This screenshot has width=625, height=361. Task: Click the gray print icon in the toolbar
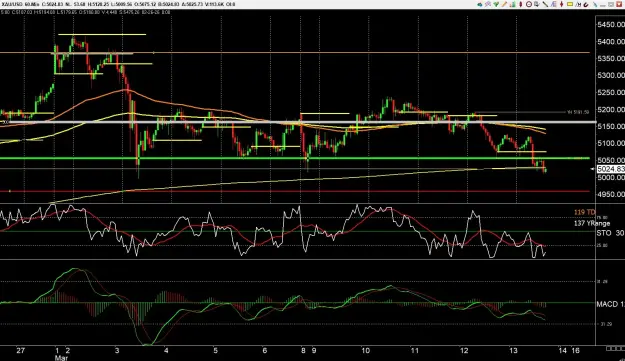click(x=537, y=4)
